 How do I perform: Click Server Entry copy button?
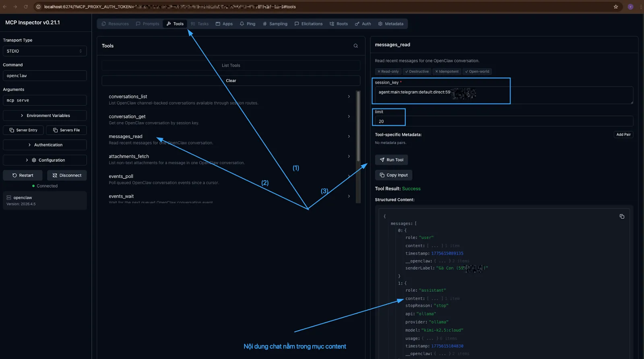pyautogui.click(x=23, y=130)
